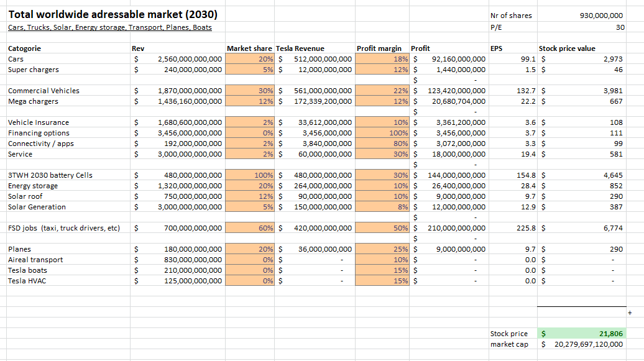Click the Energy storage row label

tap(33, 186)
